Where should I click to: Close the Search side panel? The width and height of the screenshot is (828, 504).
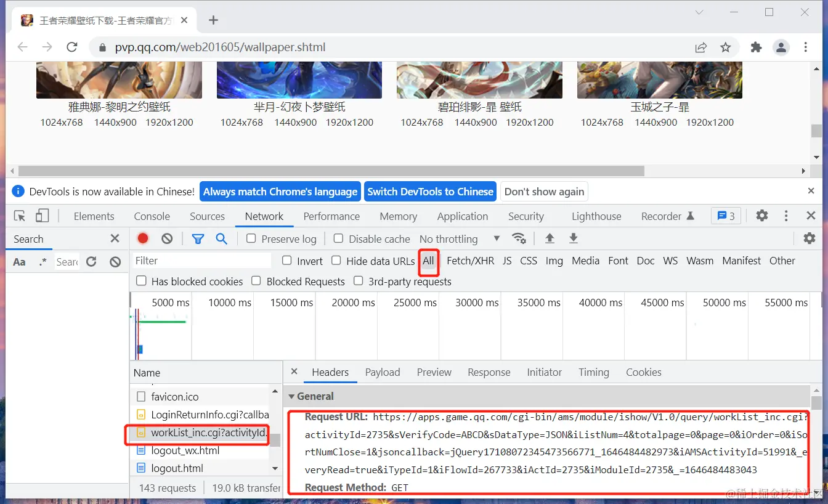click(x=115, y=238)
